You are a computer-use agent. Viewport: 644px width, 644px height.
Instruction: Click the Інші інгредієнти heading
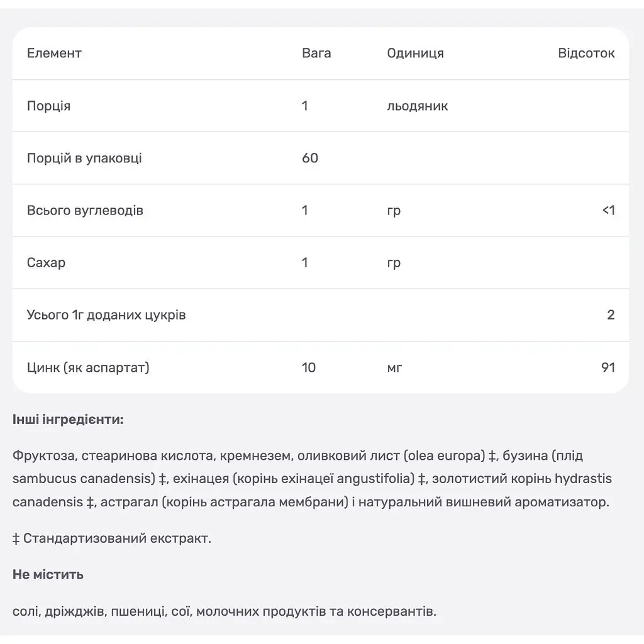coord(68,419)
